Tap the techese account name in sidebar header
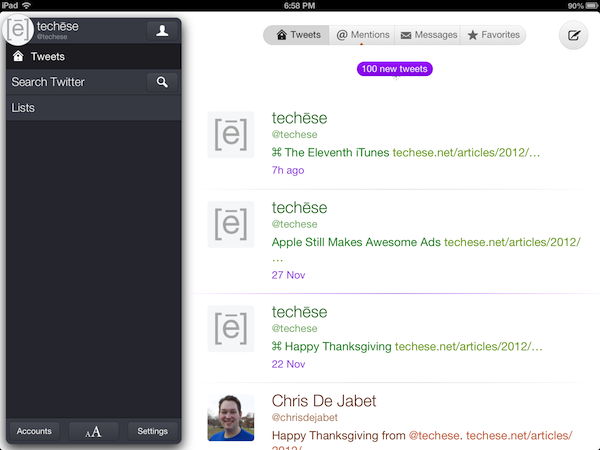600x450 pixels. (x=58, y=26)
